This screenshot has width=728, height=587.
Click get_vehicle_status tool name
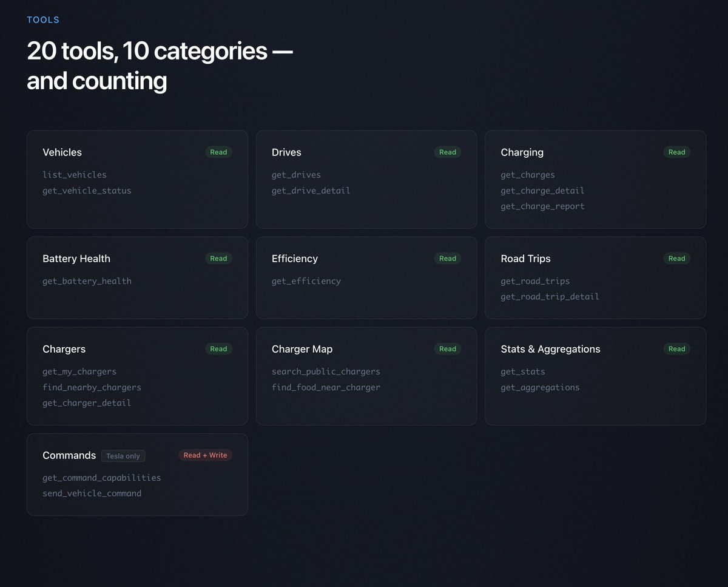pyautogui.click(x=87, y=191)
